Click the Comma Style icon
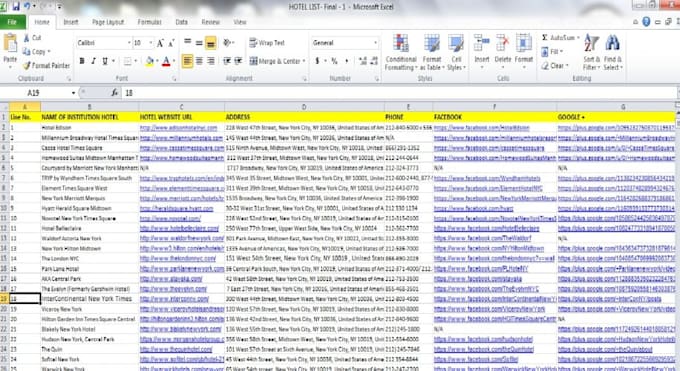Viewport: 680px width, 371px height. [347, 61]
